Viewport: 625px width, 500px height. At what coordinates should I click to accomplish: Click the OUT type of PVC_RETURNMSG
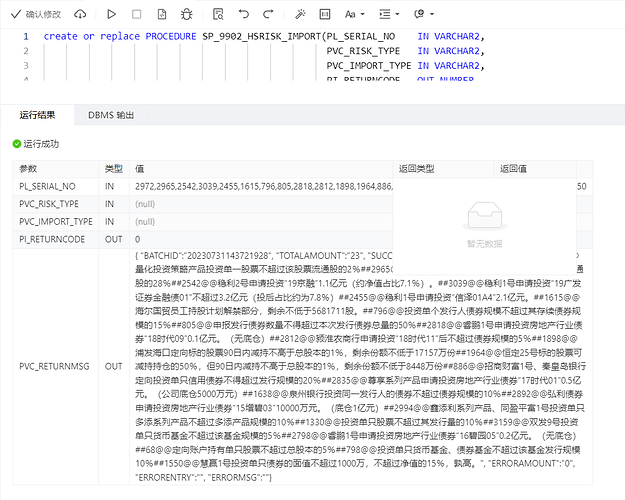tap(114, 366)
